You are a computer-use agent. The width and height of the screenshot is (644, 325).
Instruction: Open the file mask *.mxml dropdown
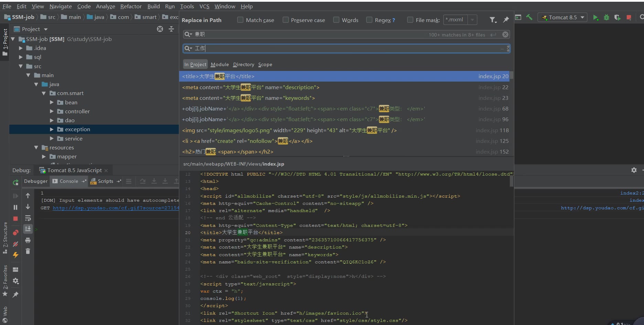(473, 20)
